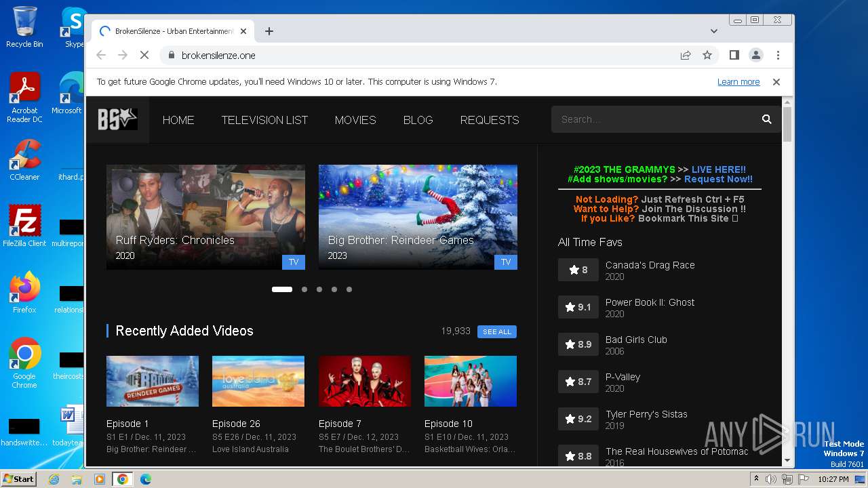Close the BrokenSilenze tab

(243, 31)
